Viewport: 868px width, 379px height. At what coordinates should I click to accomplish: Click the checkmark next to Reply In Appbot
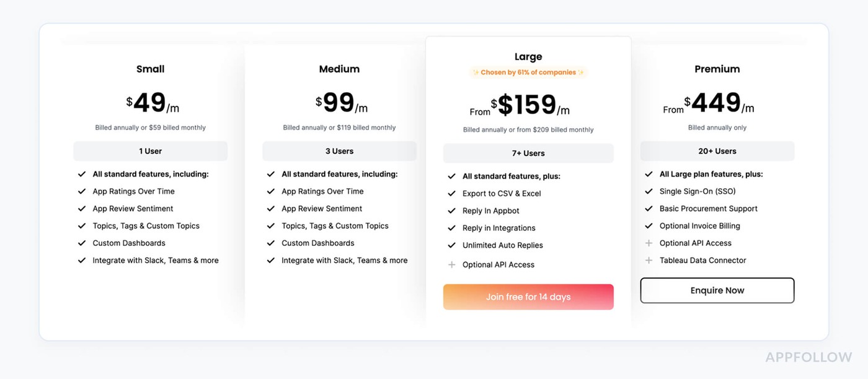point(452,211)
